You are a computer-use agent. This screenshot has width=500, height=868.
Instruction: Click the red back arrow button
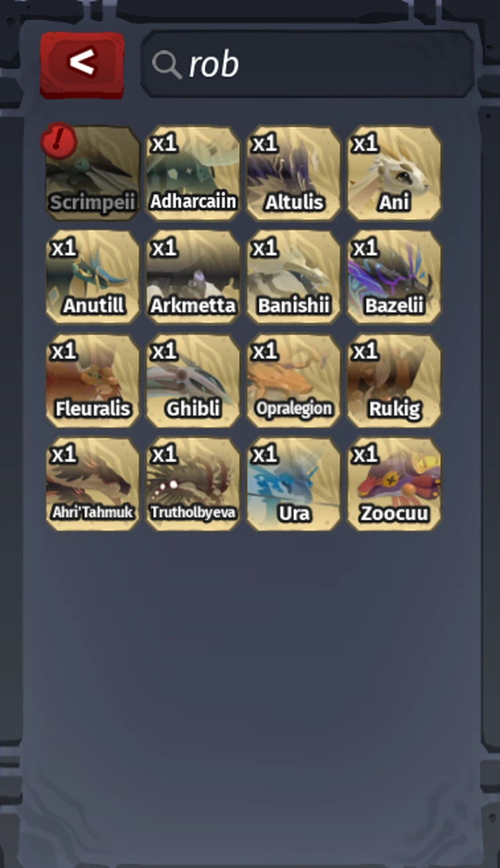coord(82,64)
